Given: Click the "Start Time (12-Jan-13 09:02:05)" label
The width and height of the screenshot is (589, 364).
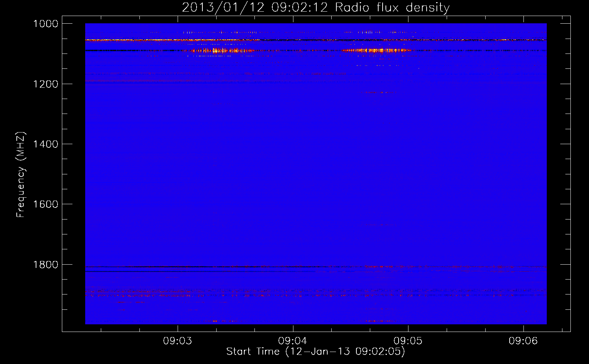Looking at the screenshot, I should tap(316, 352).
